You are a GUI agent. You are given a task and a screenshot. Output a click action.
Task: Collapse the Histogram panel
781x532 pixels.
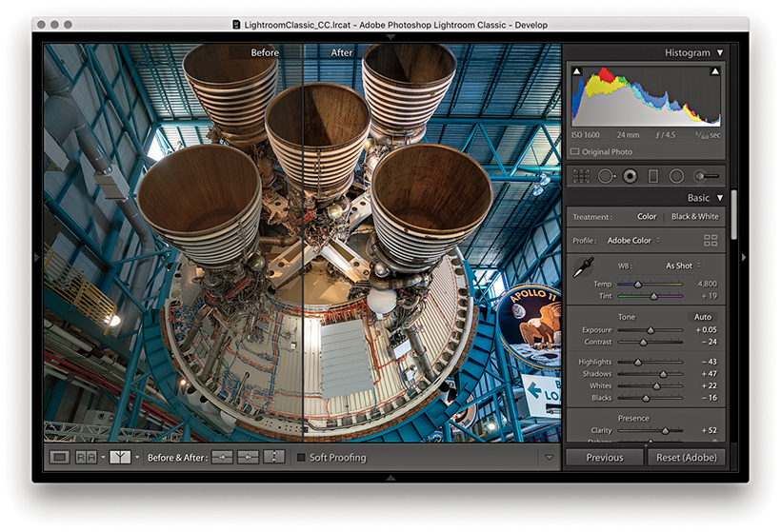pos(720,53)
